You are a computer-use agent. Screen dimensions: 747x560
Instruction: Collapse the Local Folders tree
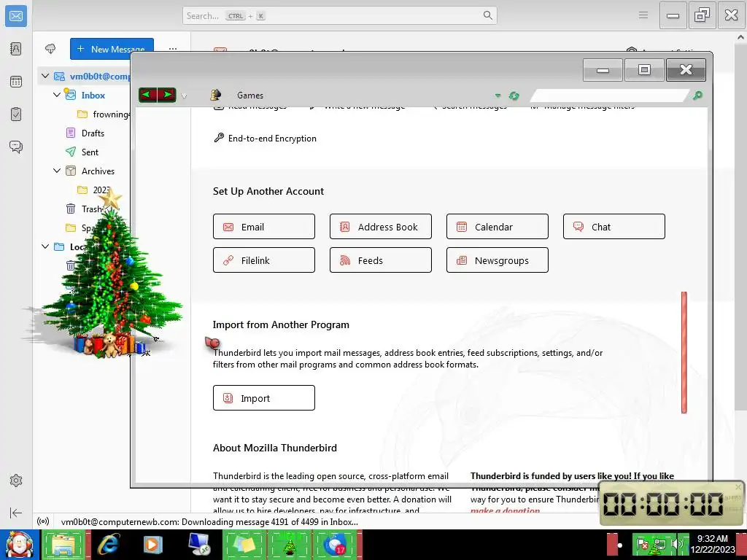pos(45,246)
